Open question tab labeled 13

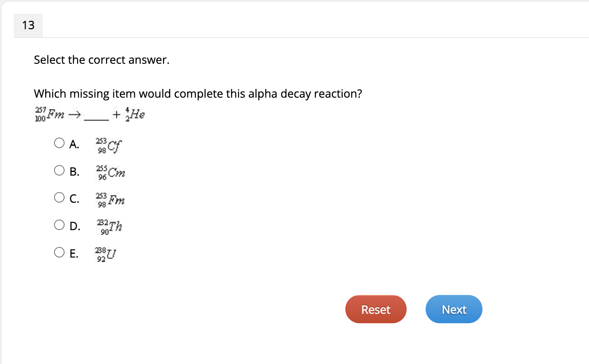(28, 25)
